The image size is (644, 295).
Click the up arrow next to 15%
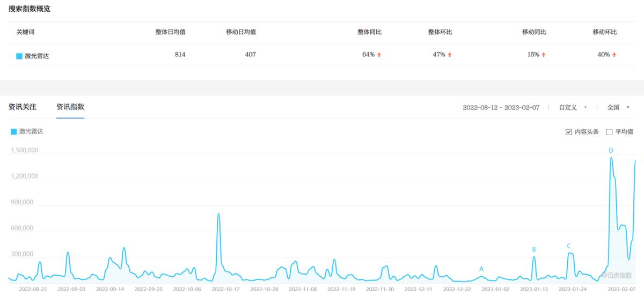pyautogui.click(x=544, y=55)
